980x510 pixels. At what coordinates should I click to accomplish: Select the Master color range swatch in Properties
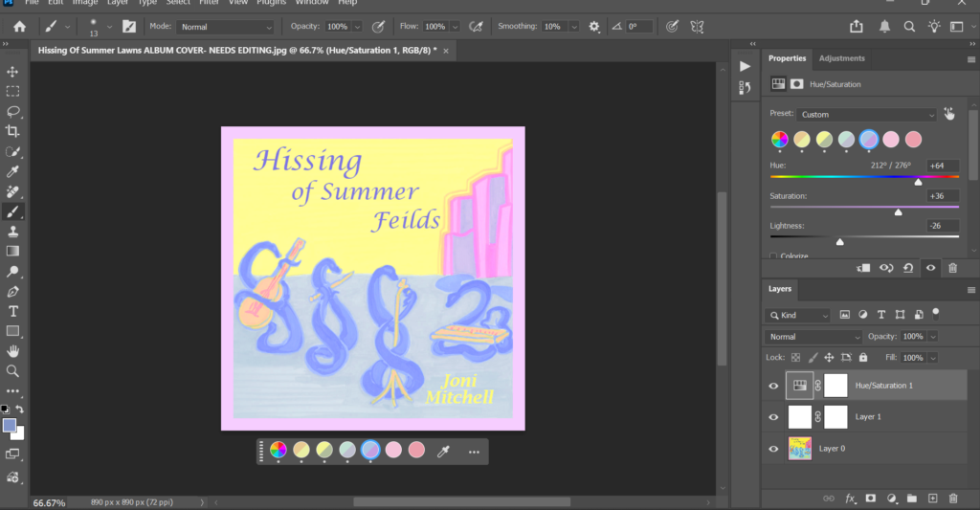[779, 140]
